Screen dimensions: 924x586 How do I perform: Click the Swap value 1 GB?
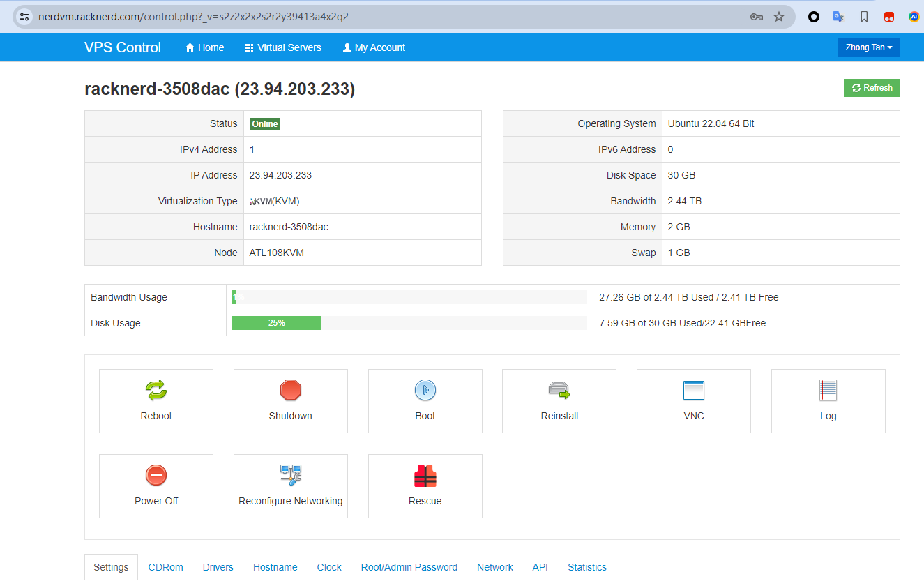point(679,253)
